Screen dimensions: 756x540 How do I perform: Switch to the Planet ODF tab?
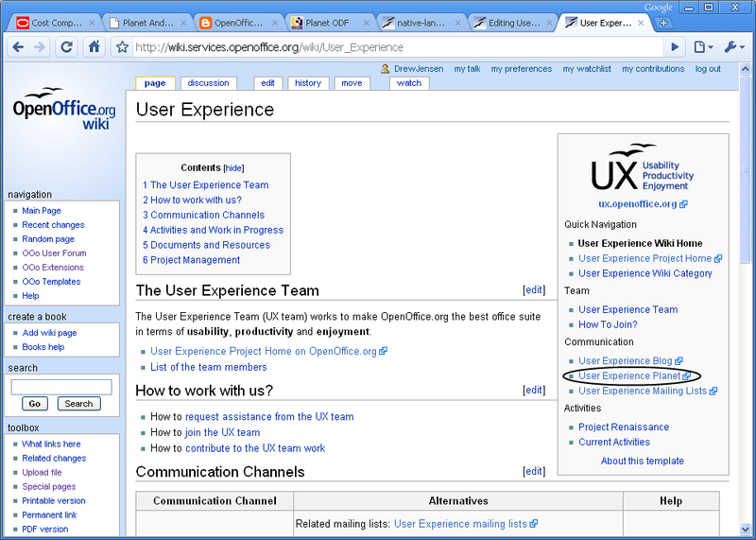(330, 23)
